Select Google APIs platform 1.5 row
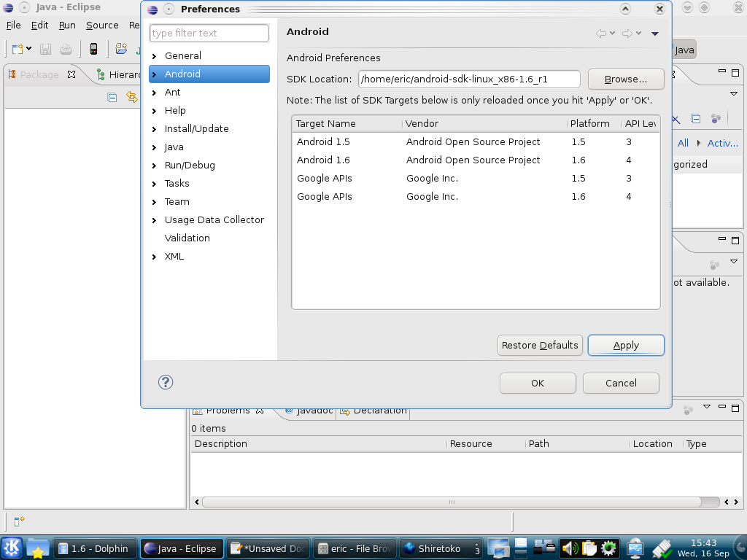 [x=476, y=178]
